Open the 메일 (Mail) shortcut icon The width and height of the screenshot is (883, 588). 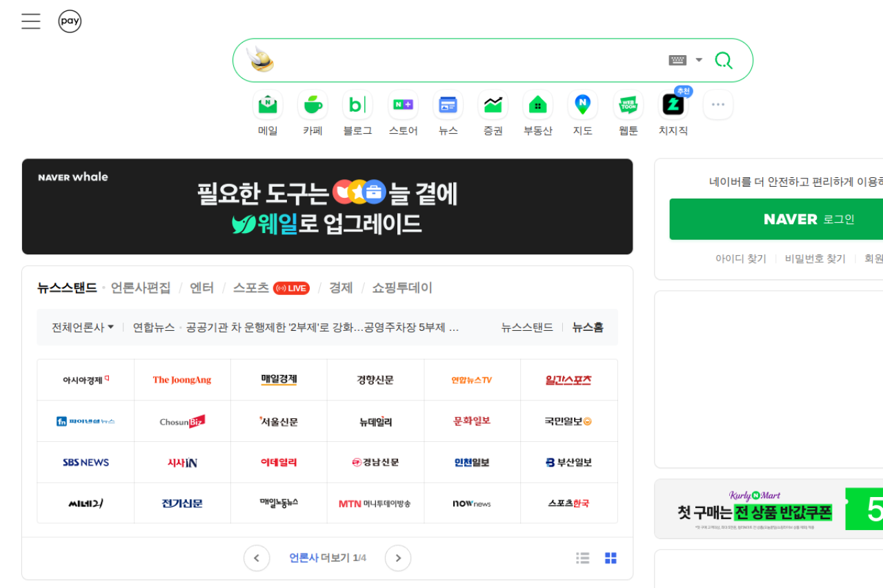coord(268,105)
